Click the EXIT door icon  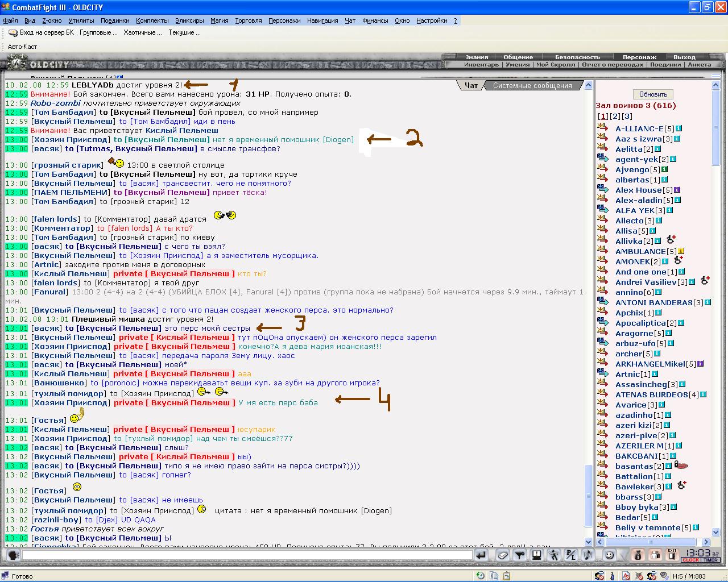[672, 555]
